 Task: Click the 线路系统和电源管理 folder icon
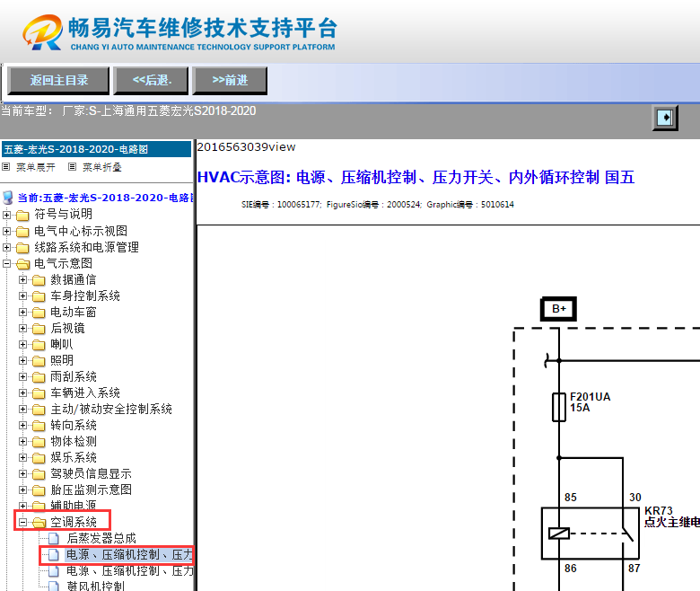pos(22,248)
